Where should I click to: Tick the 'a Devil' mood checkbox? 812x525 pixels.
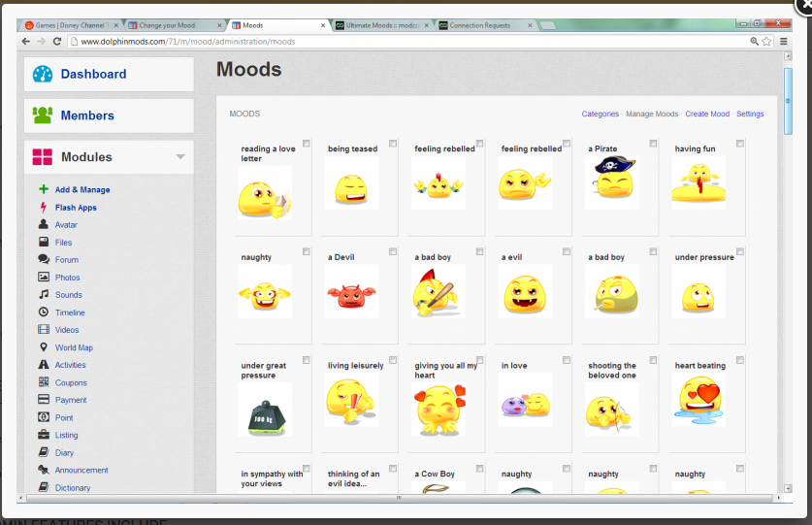pos(393,251)
